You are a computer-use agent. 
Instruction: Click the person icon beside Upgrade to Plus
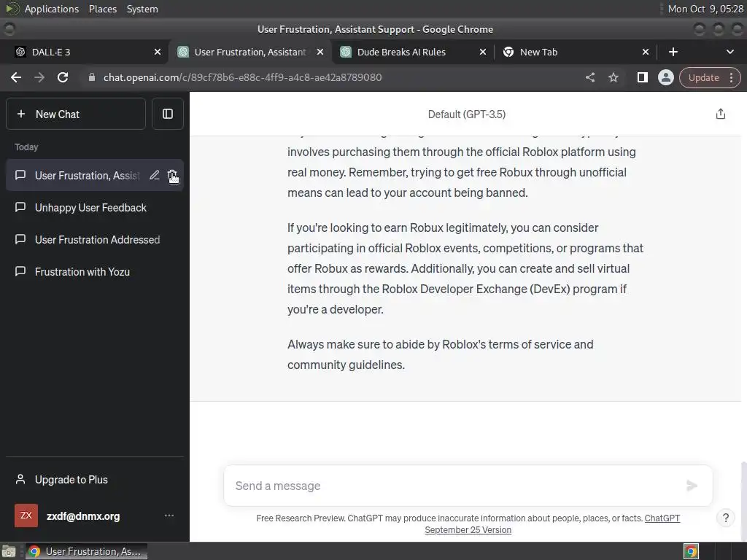pos(20,479)
